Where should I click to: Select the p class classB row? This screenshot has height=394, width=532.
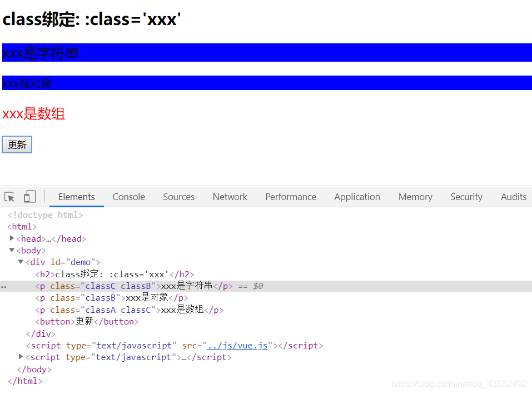[266, 298]
